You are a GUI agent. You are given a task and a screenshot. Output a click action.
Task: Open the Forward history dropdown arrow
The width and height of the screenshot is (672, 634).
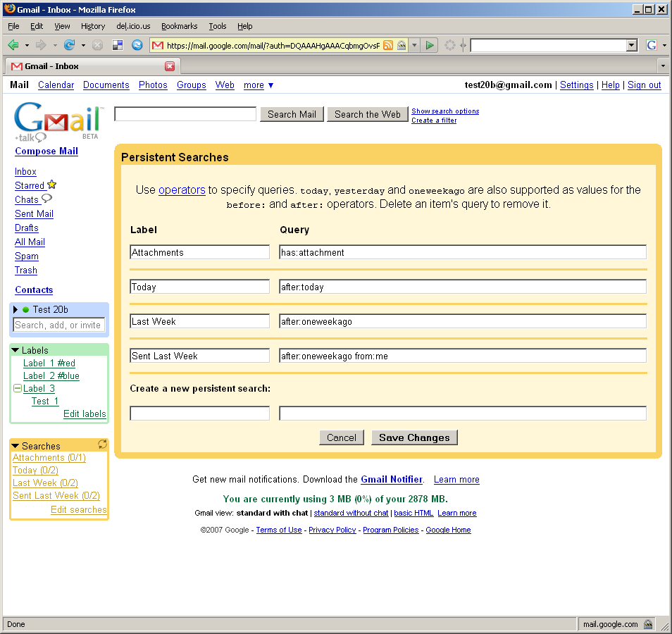click(55, 46)
